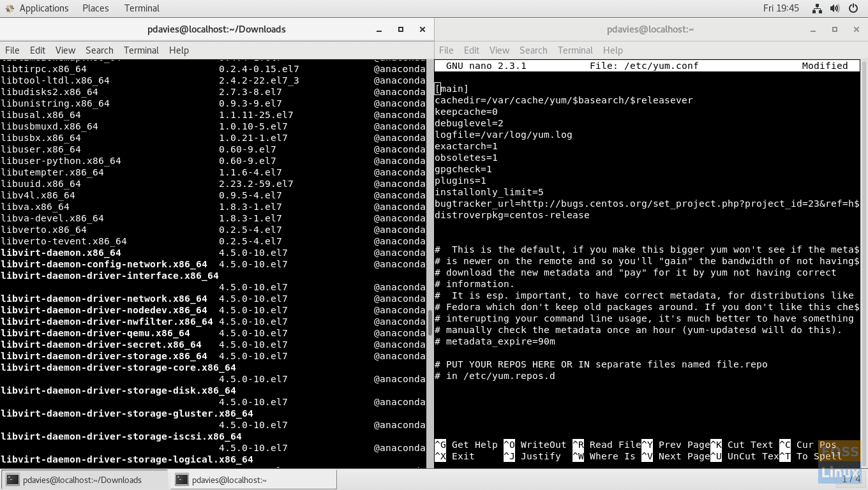Click the libuser-python.x86_64 package name
Viewport: 868px width, 490px height.
coord(61,161)
